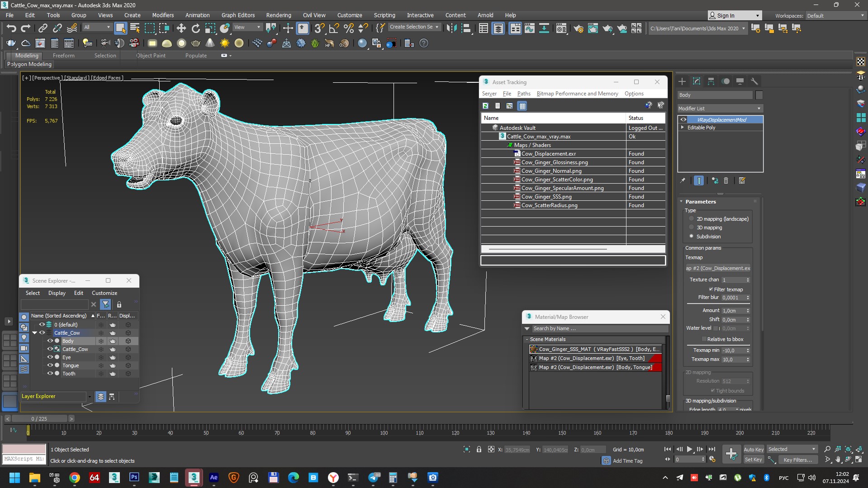Expand the Editable Poly modifier
Viewport: 868px width, 488px height.
coord(683,128)
